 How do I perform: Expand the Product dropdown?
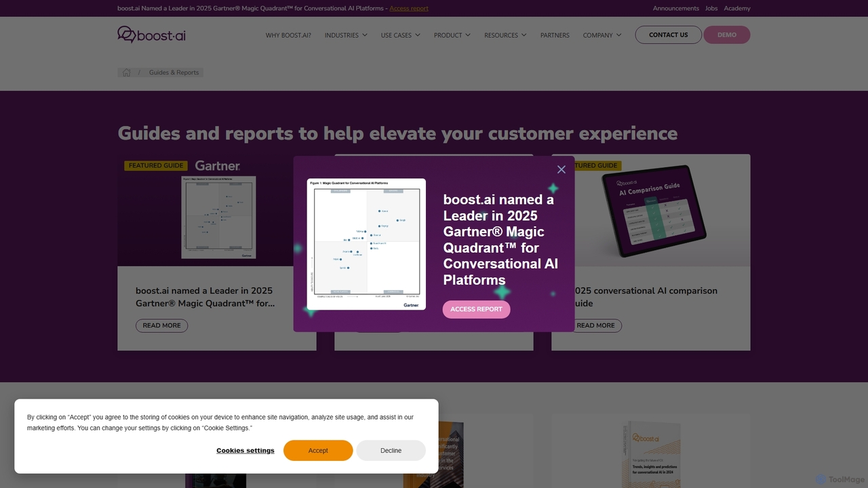coord(452,35)
